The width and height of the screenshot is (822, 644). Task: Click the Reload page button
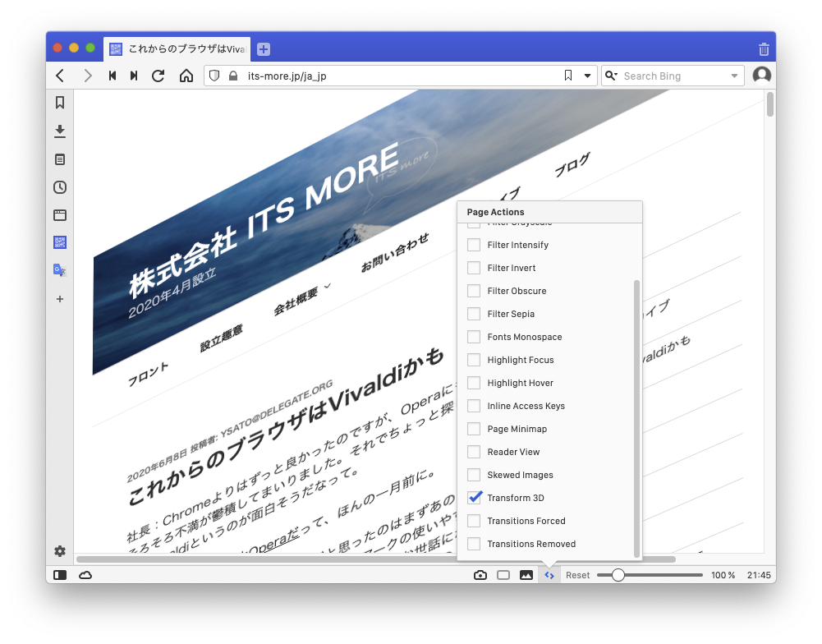tap(158, 76)
